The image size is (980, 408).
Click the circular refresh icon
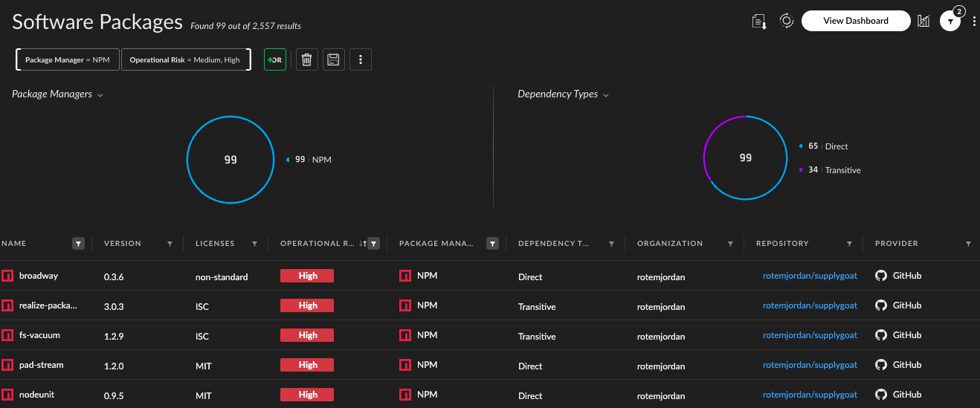pyautogui.click(x=786, y=21)
